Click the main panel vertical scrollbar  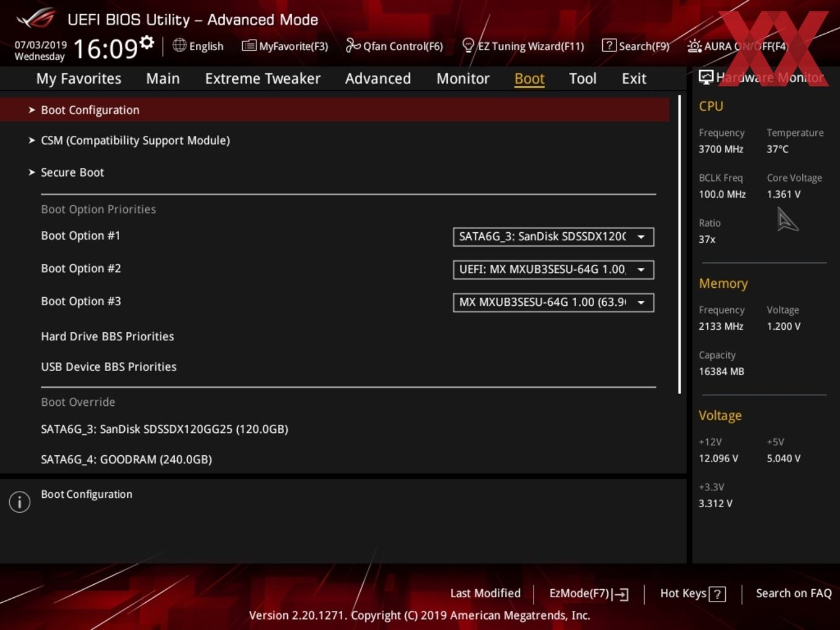[679, 245]
